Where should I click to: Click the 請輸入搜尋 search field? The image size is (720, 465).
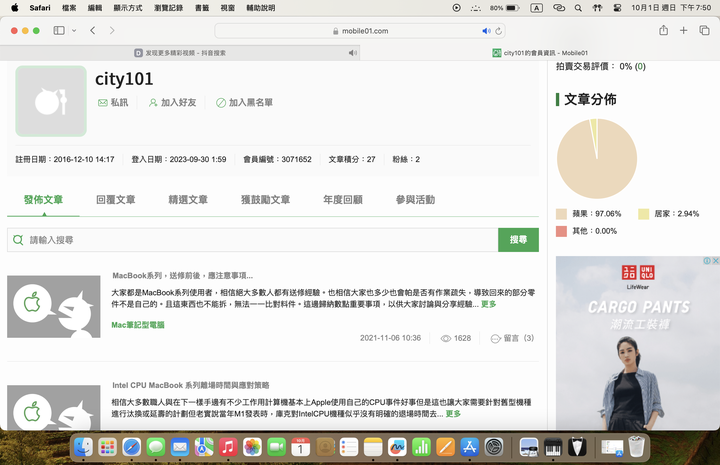[x=253, y=240]
